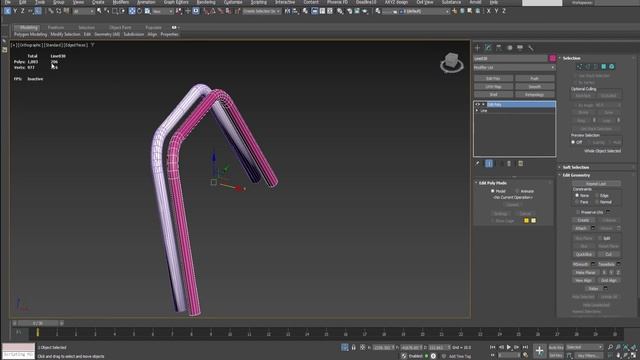The height and width of the screenshot is (360, 640).
Task: Open the reference coordinate system View dropdown
Action: click(163, 11)
